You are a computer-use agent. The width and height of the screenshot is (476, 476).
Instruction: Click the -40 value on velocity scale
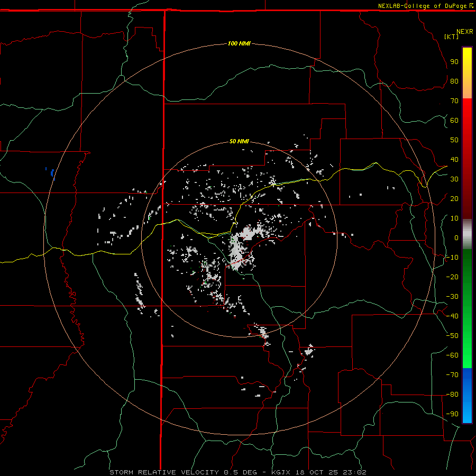pyautogui.click(x=452, y=316)
